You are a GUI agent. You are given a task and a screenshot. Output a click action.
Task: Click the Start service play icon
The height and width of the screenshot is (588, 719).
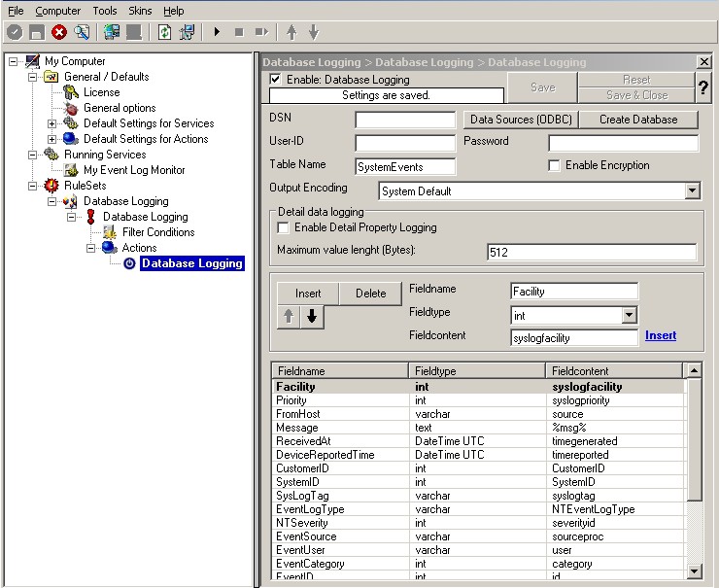pos(217,32)
